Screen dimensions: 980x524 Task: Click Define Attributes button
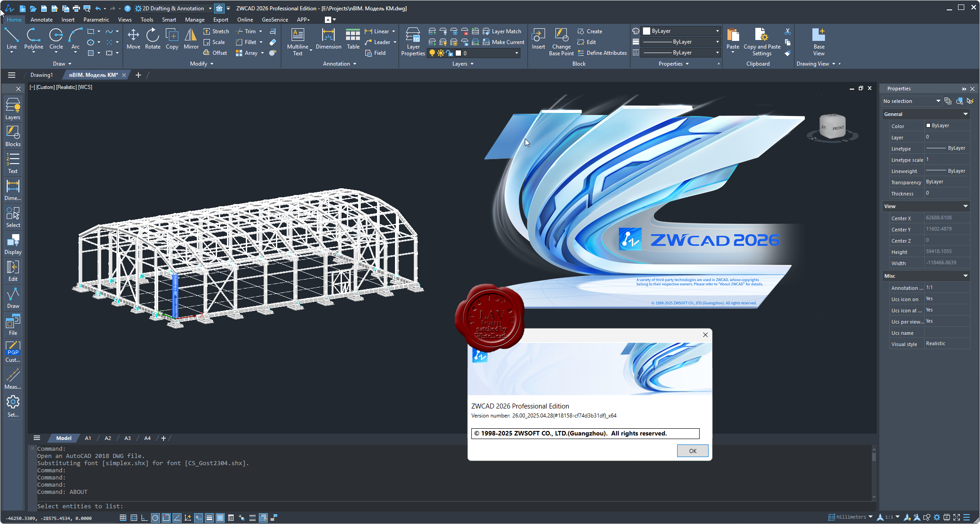(x=602, y=53)
